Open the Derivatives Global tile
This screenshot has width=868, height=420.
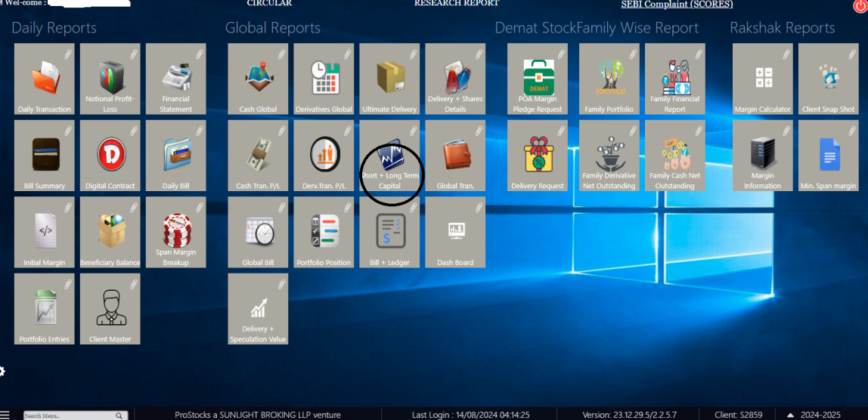(324, 79)
